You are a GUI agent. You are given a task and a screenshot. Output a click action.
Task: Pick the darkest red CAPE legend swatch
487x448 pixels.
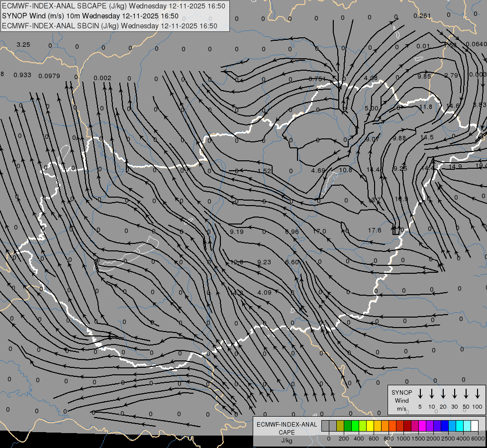click(407, 426)
